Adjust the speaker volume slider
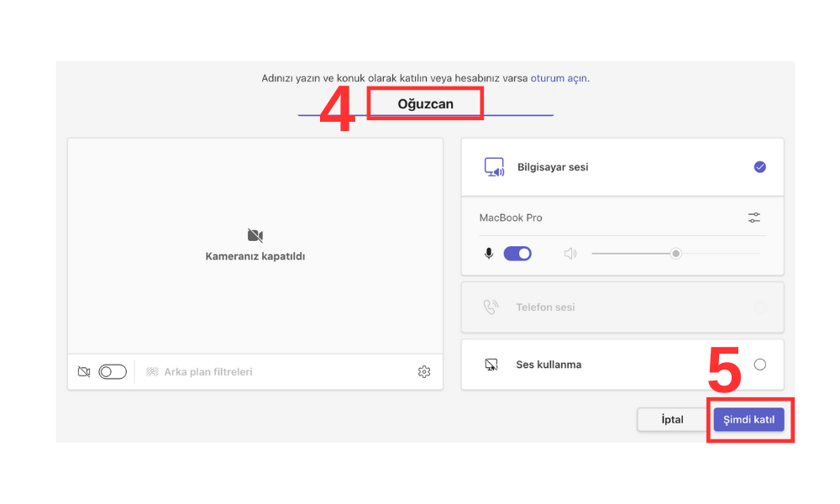840x504 pixels. point(675,254)
